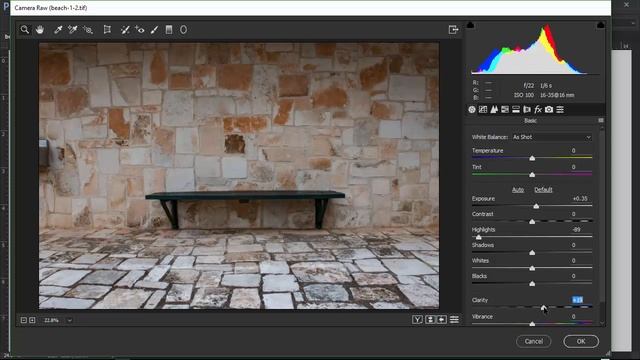
Task: Cancel the Camera Raw dialog
Action: pos(533,341)
